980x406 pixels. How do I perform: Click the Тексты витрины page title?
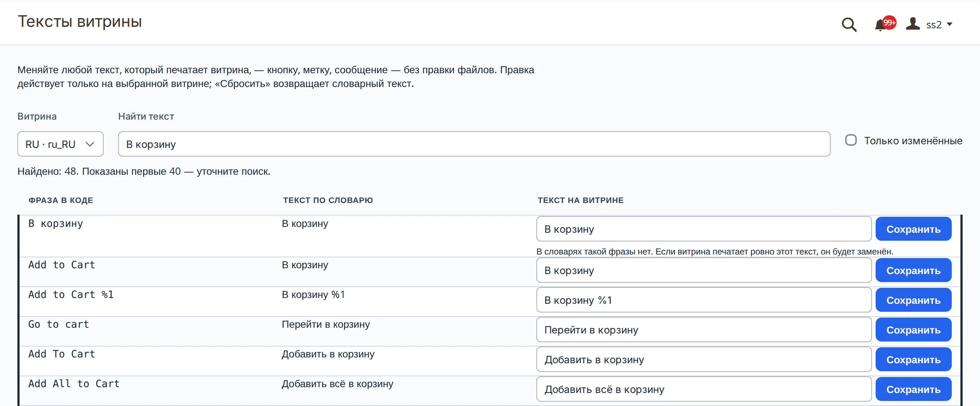[x=80, y=22]
